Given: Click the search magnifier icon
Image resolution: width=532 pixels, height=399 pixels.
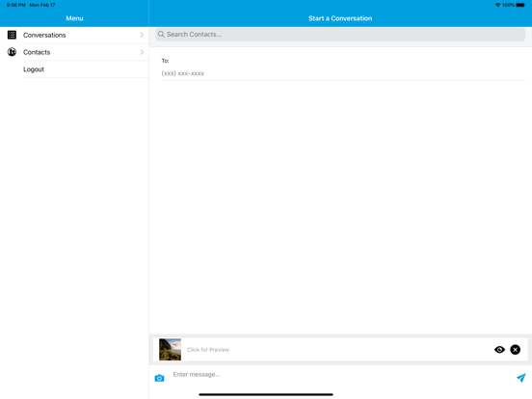Looking at the screenshot, I should [161, 35].
